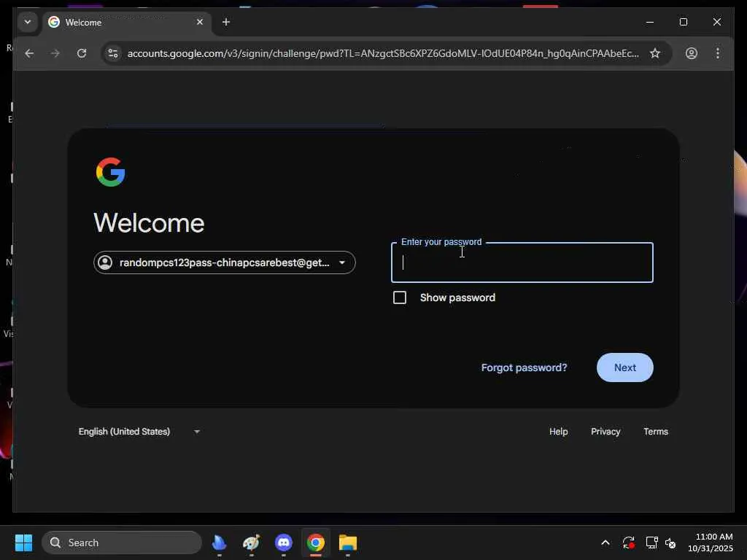Open the Help link
This screenshot has width=747, height=560.
click(x=558, y=432)
